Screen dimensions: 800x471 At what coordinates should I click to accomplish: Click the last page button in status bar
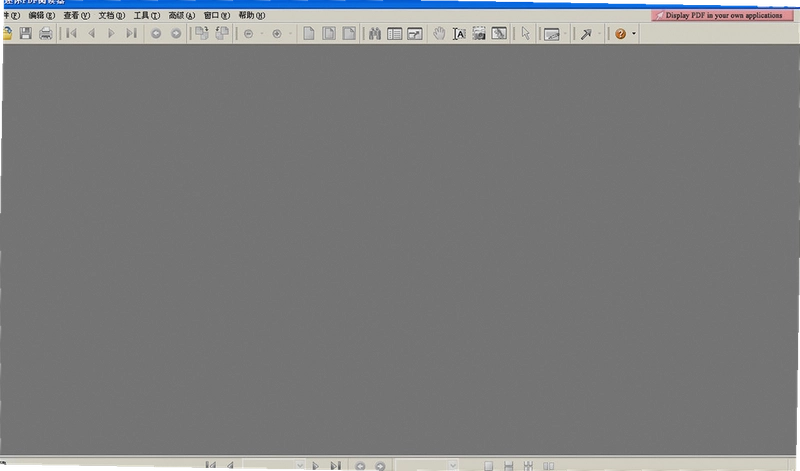coord(335,465)
